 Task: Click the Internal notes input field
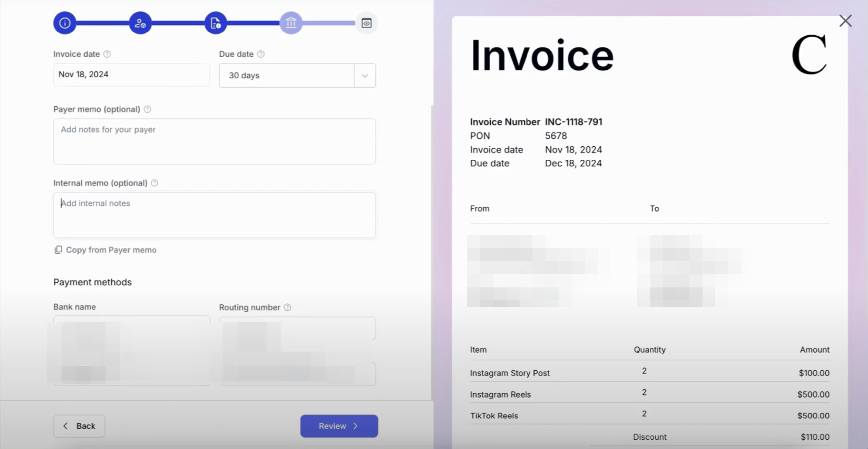coord(214,215)
